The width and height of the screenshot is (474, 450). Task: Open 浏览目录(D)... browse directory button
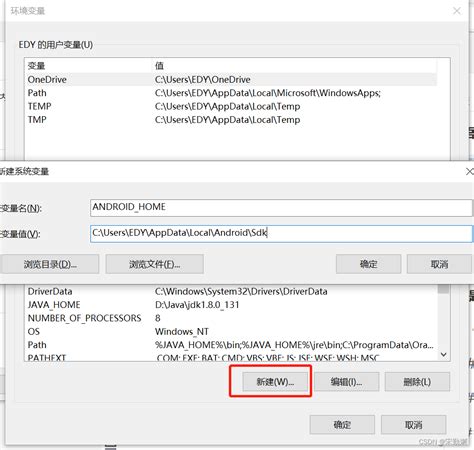(x=50, y=264)
